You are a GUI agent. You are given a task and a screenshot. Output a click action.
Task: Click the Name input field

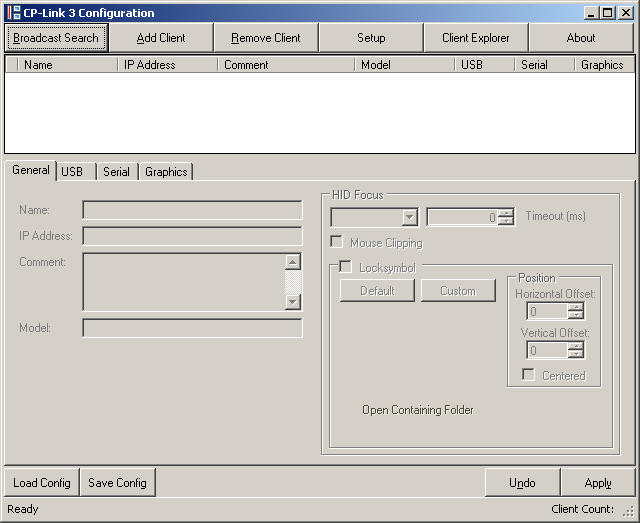[192, 210]
